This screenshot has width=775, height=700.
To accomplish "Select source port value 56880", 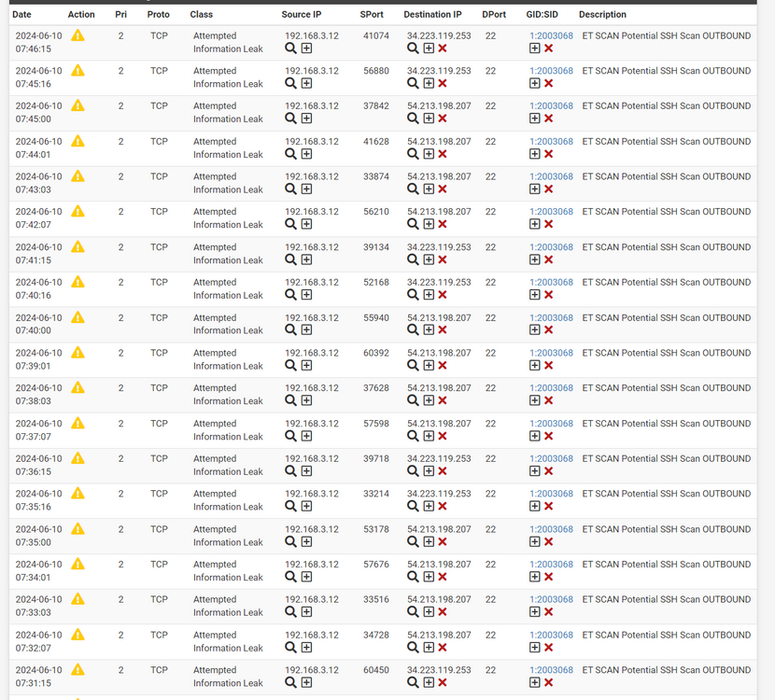I will click(376, 71).
